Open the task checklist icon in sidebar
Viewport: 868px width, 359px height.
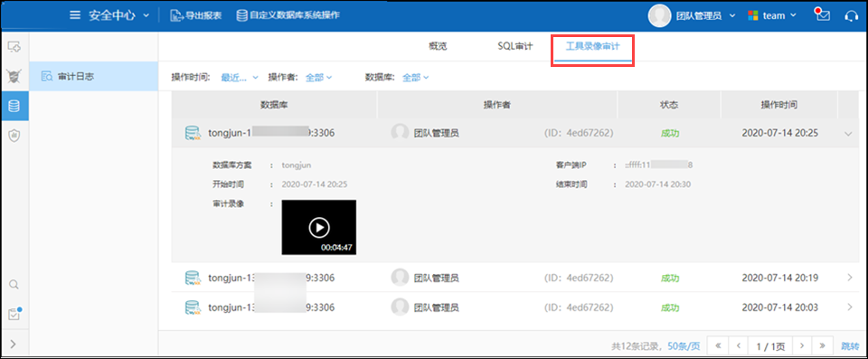click(x=14, y=314)
